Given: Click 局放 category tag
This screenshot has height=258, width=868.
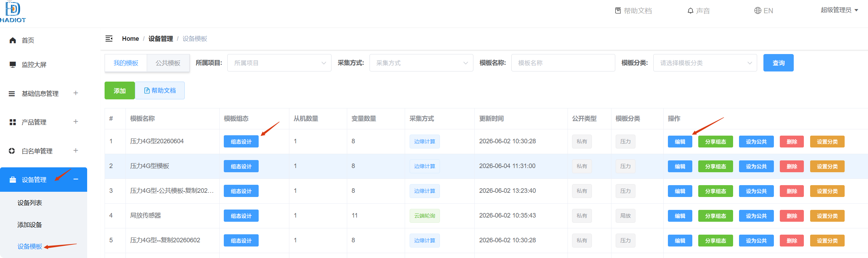Looking at the screenshot, I should click(x=625, y=216).
